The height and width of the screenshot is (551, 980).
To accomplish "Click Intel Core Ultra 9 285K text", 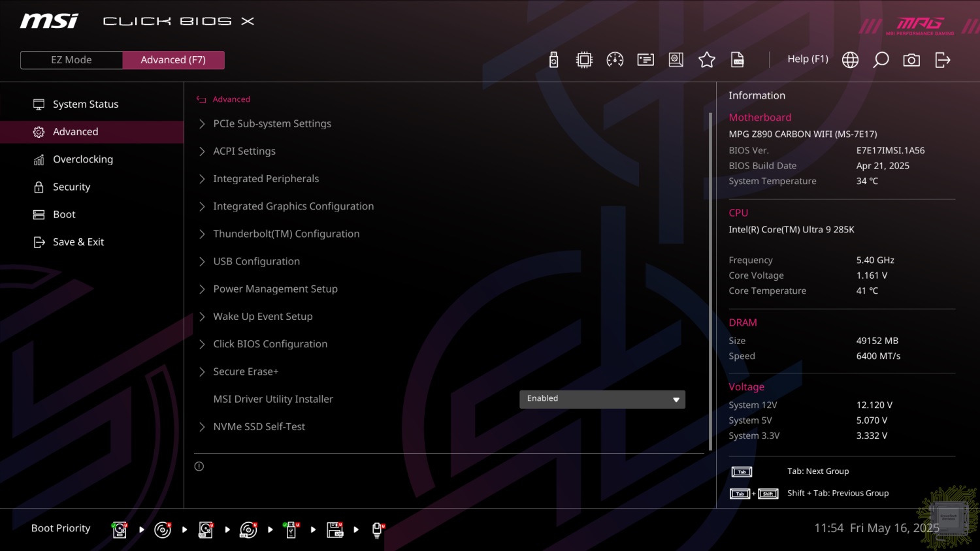I will [x=791, y=230].
